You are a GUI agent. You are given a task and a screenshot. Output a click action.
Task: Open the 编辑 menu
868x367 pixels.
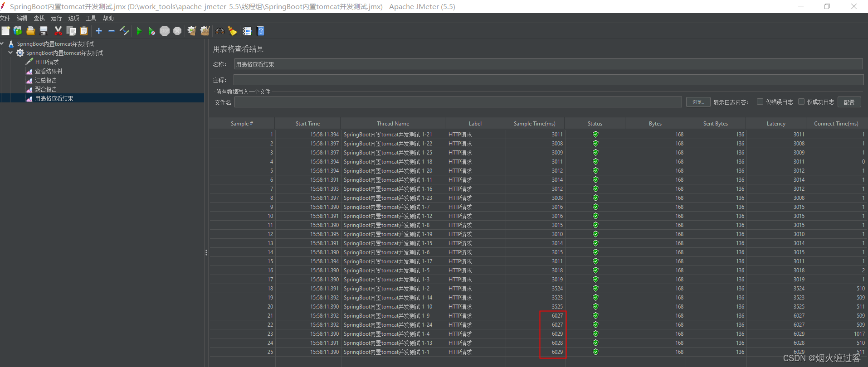(22, 18)
